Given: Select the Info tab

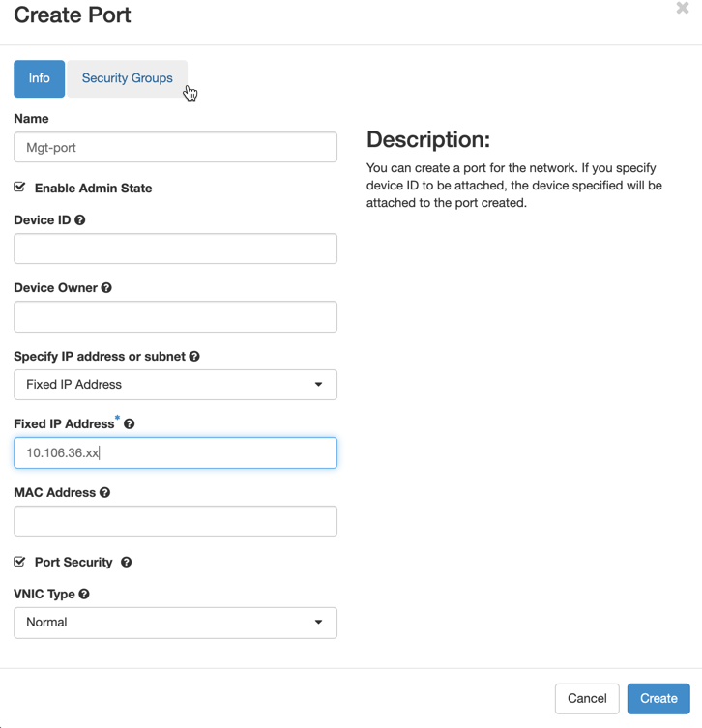Looking at the screenshot, I should 40,78.
